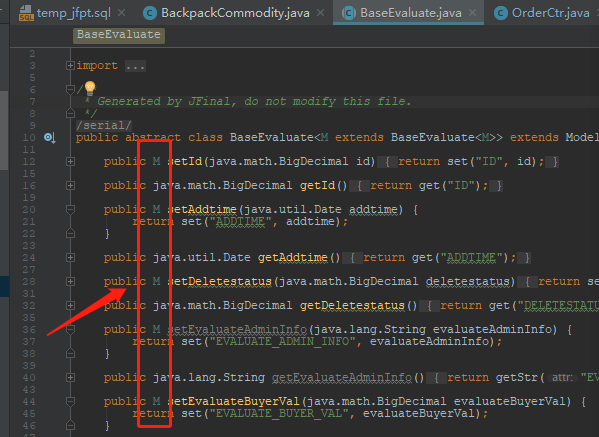Click the setDeletestatus method name

pyautogui.click(x=219, y=282)
